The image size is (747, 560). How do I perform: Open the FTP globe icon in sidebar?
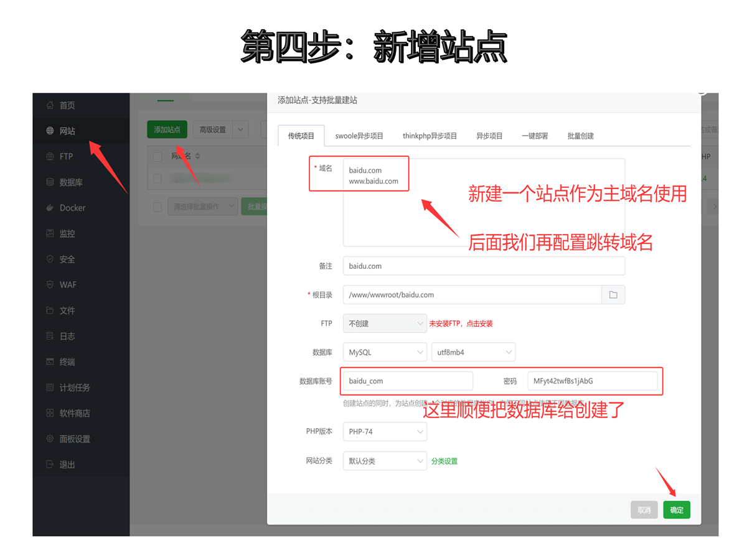click(50, 157)
